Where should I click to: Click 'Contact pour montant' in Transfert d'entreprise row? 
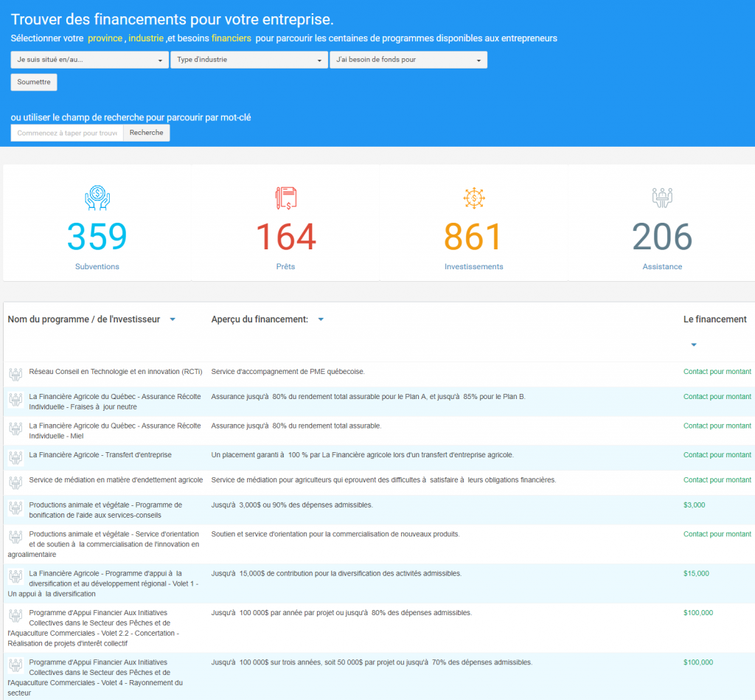click(x=717, y=455)
